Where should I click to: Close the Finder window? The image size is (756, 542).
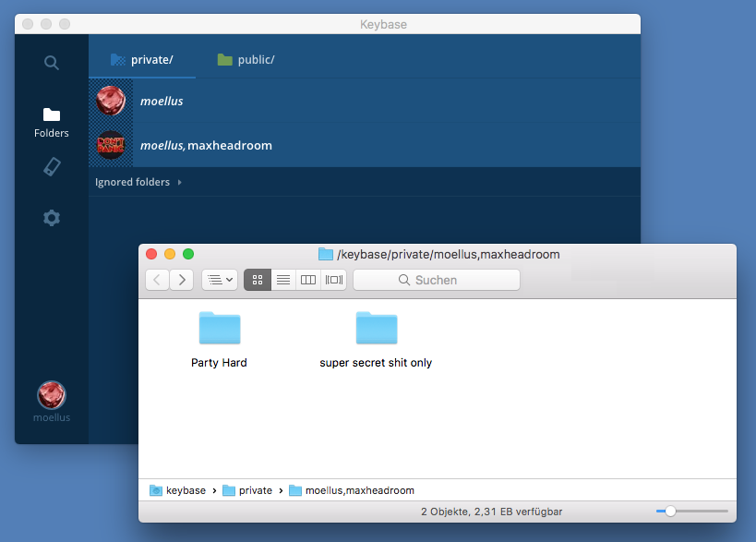151,254
